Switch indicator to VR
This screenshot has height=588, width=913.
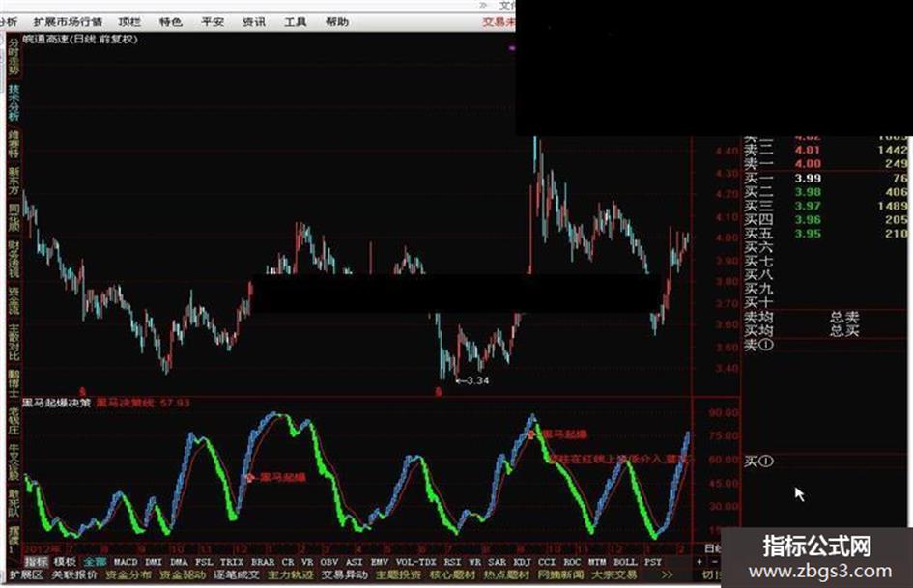[307, 562]
